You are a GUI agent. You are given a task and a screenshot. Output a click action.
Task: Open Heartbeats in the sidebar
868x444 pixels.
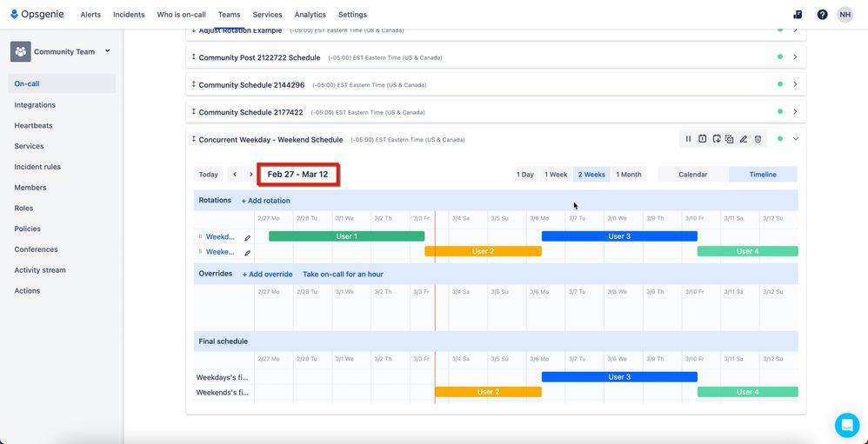tap(33, 125)
